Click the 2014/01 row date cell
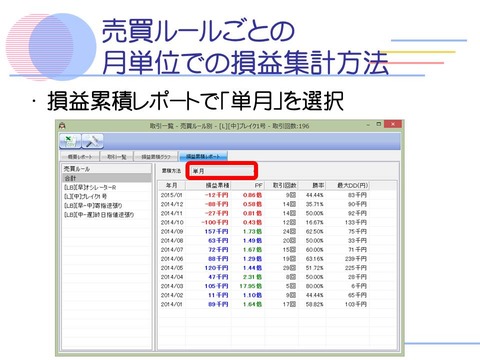 coord(172,304)
